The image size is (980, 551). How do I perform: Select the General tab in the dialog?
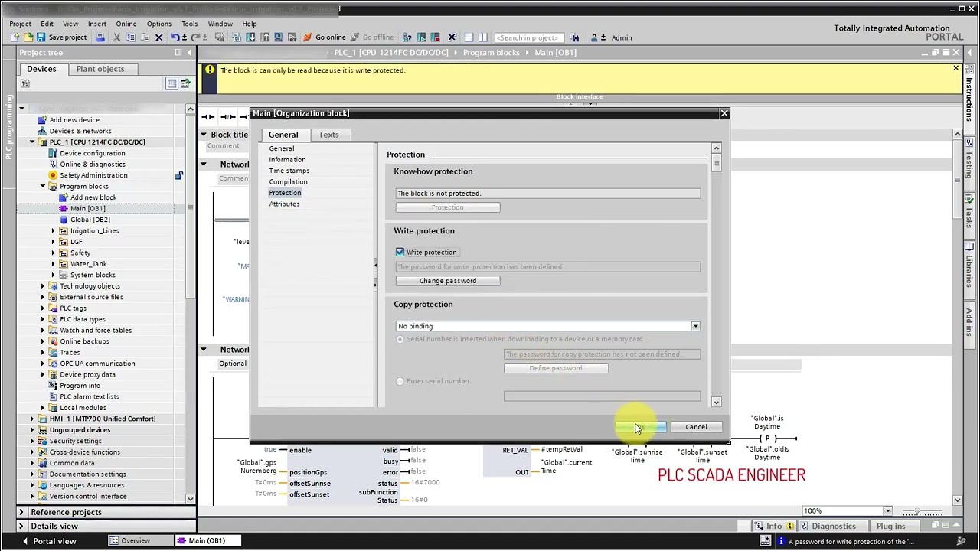tap(283, 135)
